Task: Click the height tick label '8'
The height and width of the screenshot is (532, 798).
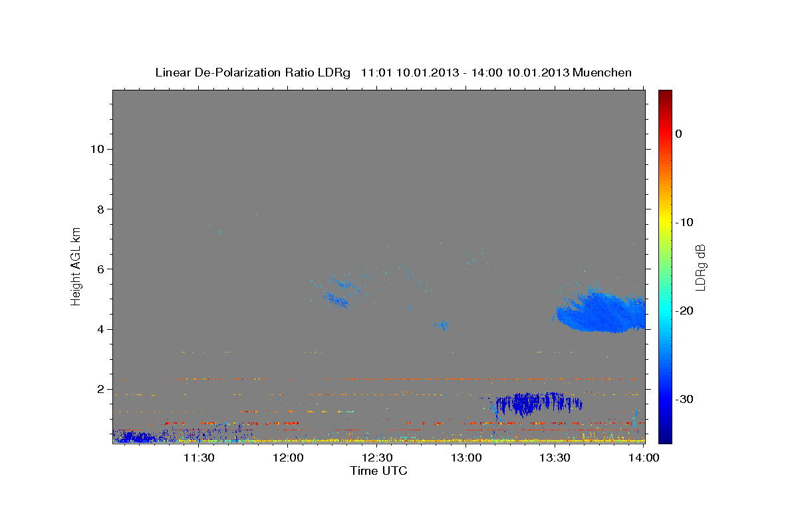Action: pos(101,209)
